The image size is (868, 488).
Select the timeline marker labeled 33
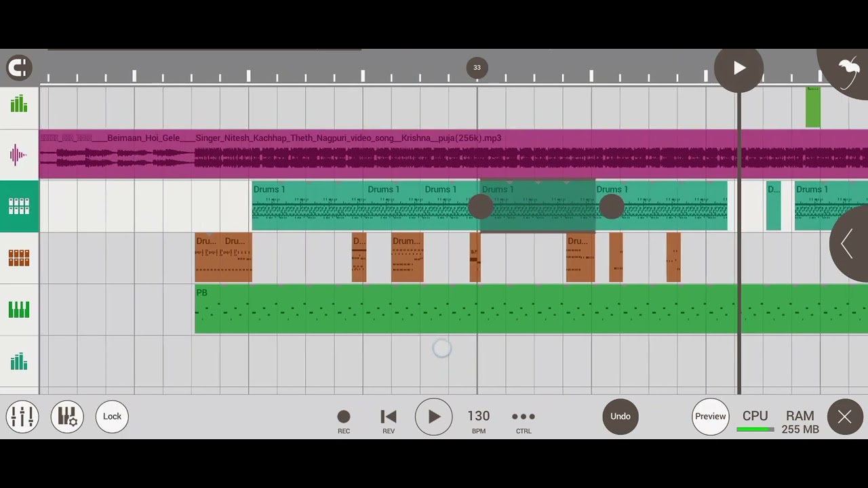[477, 67]
